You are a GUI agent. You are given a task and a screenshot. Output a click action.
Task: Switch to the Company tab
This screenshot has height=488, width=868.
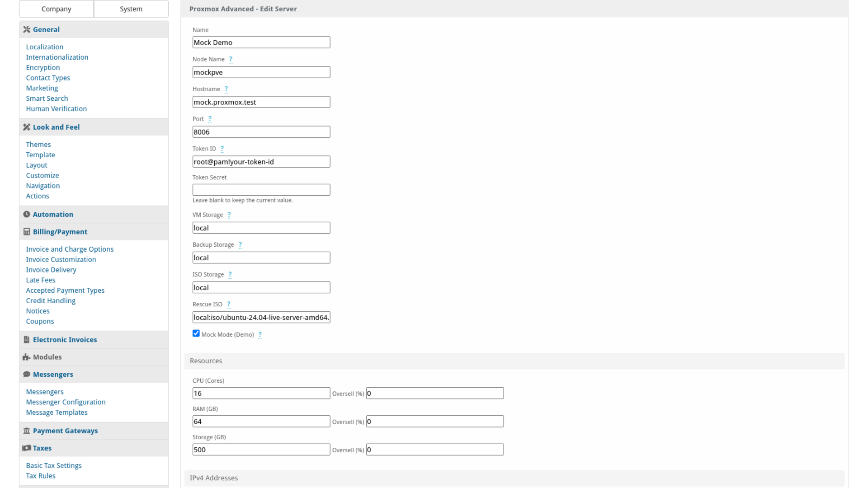pos(57,9)
